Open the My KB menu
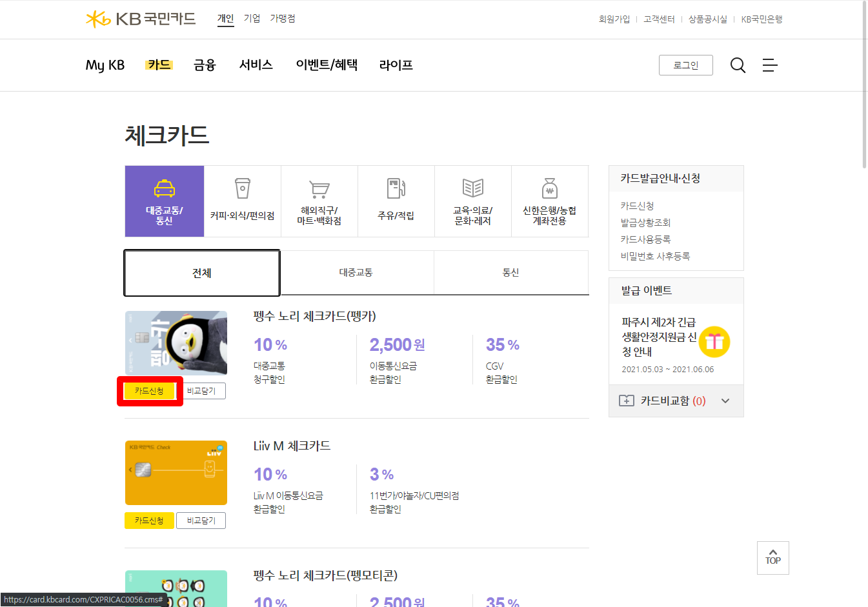868x607 pixels. tap(105, 65)
